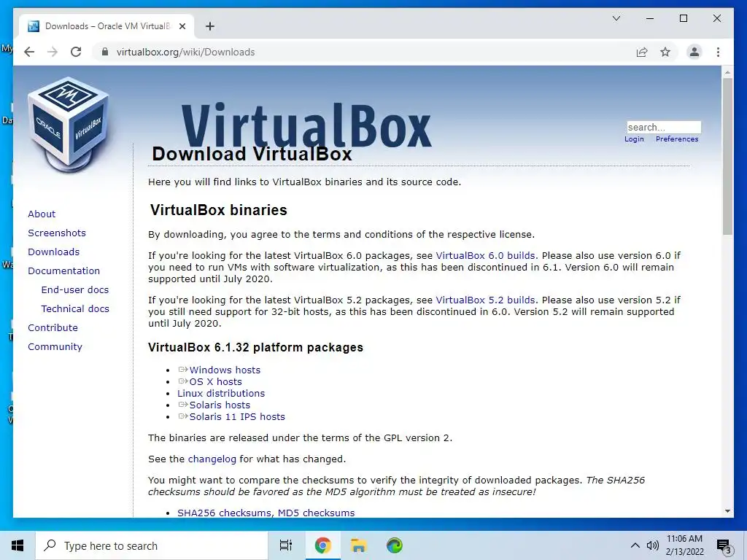Open the volume speaker control
Viewport: 747px width, 560px height.
pyautogui.click(x=653, y=545)
